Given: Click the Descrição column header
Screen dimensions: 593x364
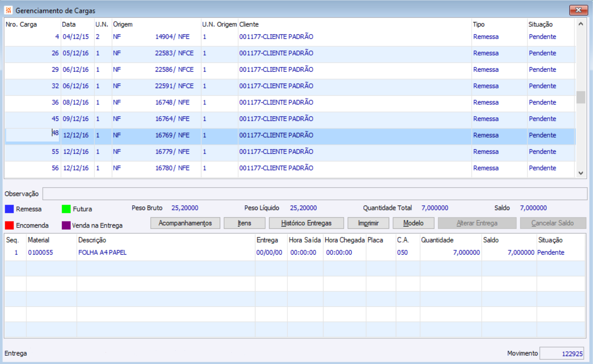Looking at the screenshot, I should pyautogui.click(x=92, y=240).
